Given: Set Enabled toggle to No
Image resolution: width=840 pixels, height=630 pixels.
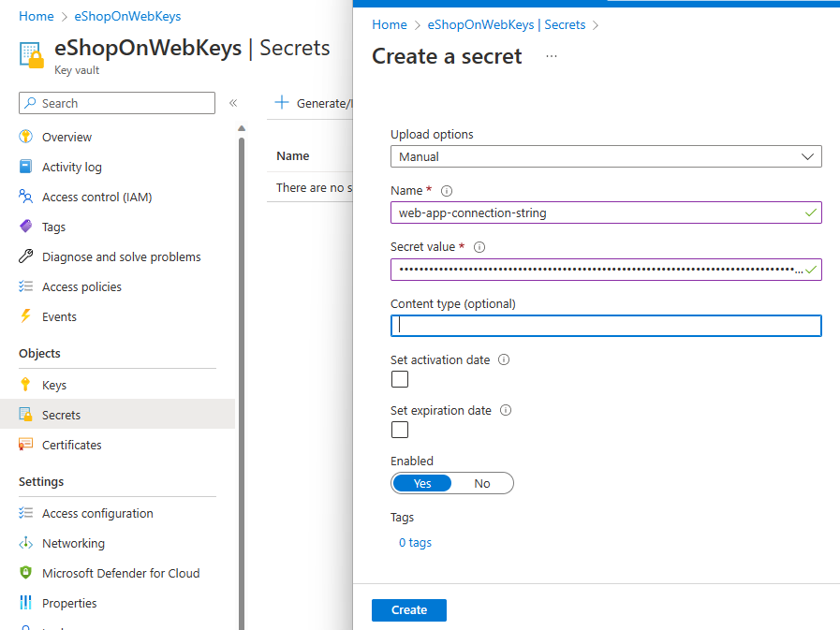Looking at the screenshot, I should [481, 483].
